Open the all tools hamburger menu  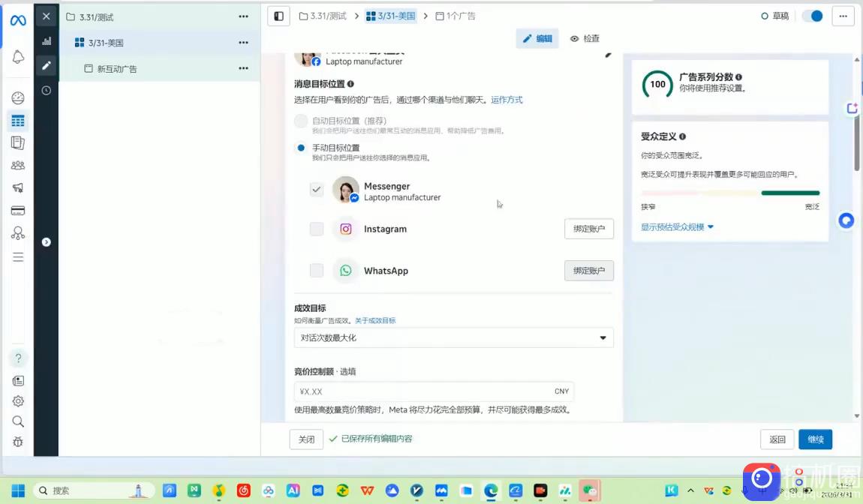pos(17,257)
